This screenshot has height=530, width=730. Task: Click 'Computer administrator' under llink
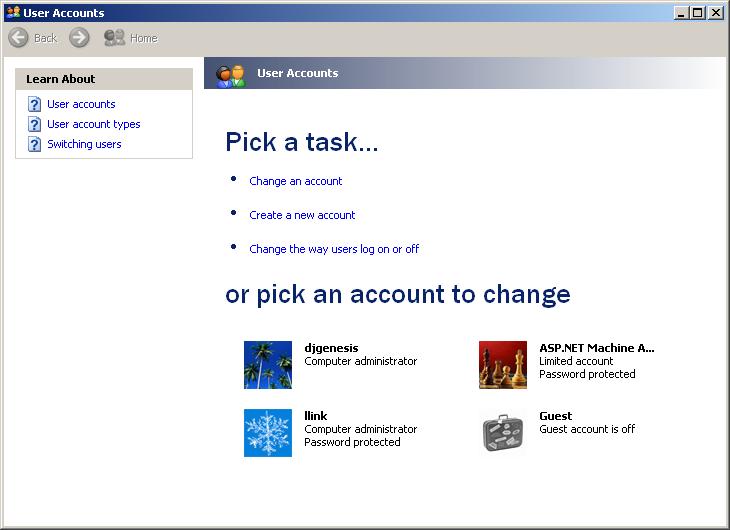(360, 429)
